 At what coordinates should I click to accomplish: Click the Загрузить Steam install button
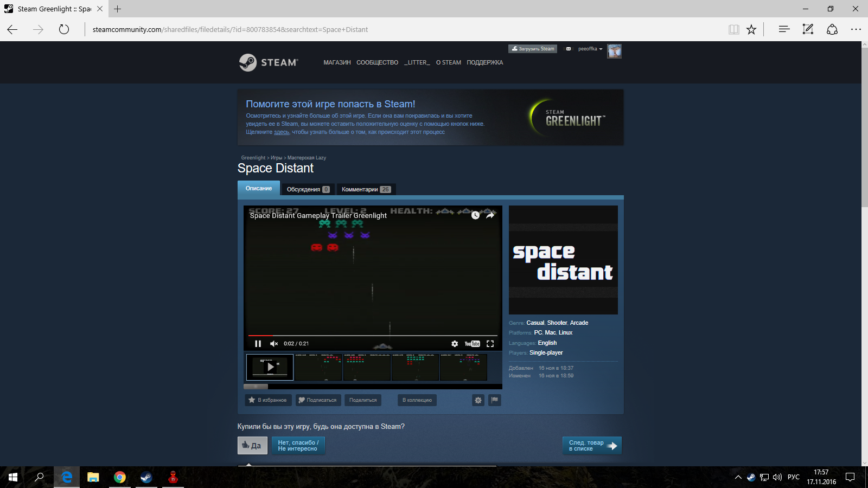(533, 49)
